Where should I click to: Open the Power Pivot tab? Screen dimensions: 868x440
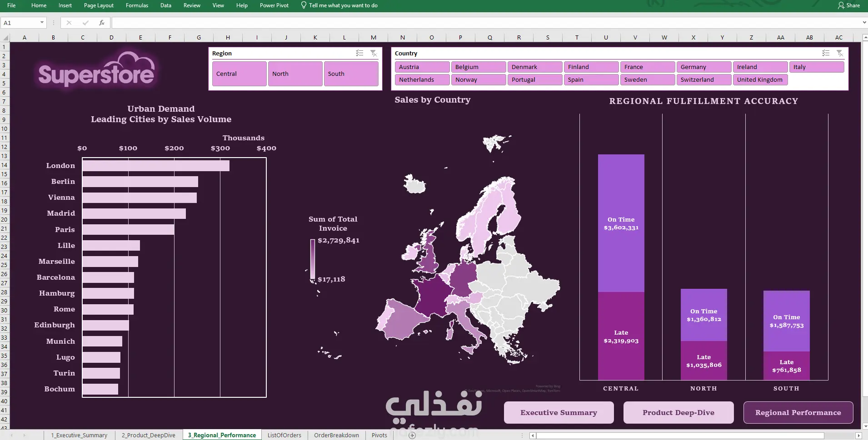tap(274, 5)
